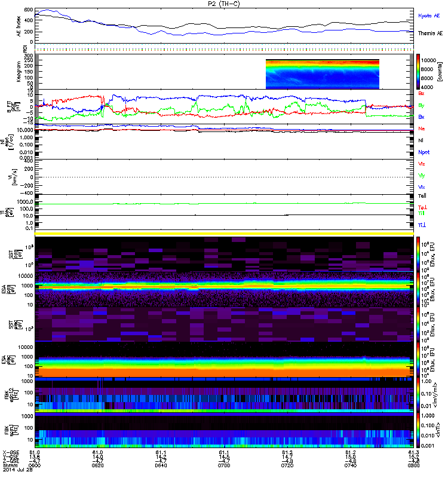
Task: Select the red Te perpendicular legend label
Action: tap(422, 207)
